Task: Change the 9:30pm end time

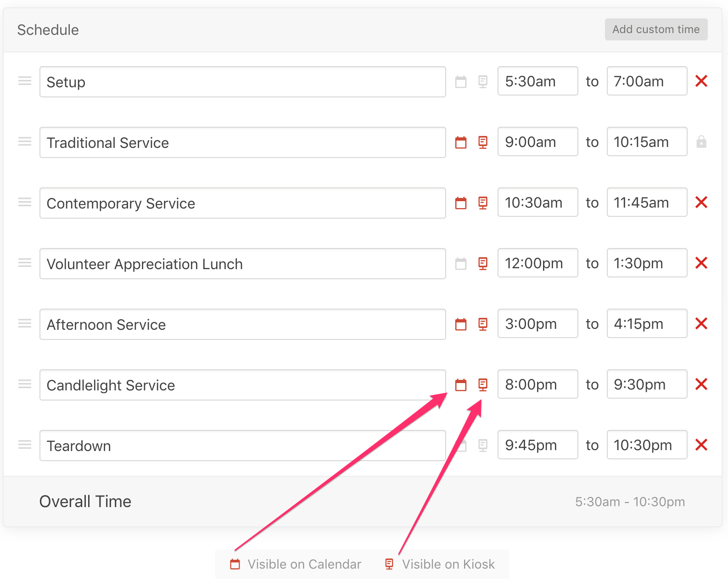Action: point(647,384)
